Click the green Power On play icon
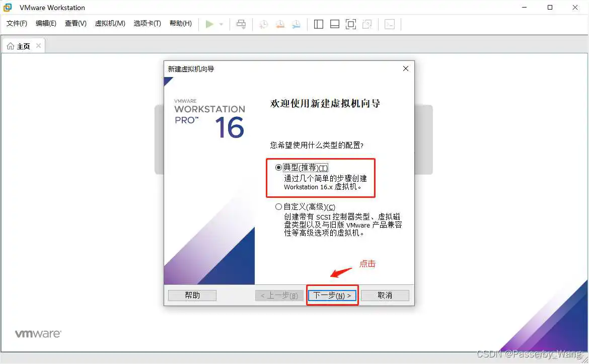 point(209,24)
